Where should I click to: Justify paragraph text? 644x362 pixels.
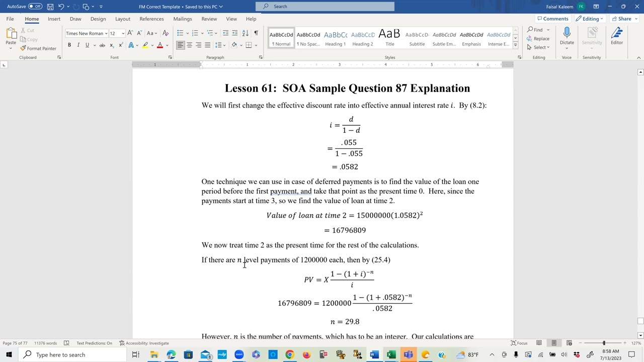click(x=207, y=45)
